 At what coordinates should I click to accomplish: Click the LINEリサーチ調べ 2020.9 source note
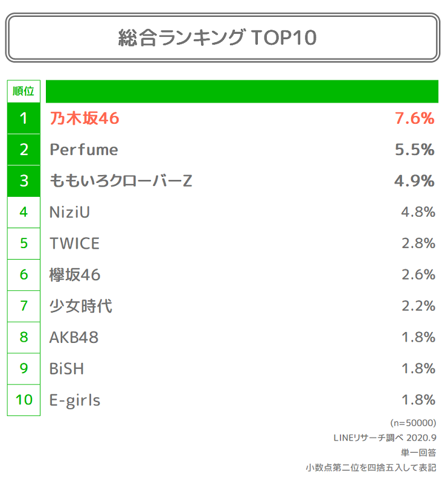385,437
